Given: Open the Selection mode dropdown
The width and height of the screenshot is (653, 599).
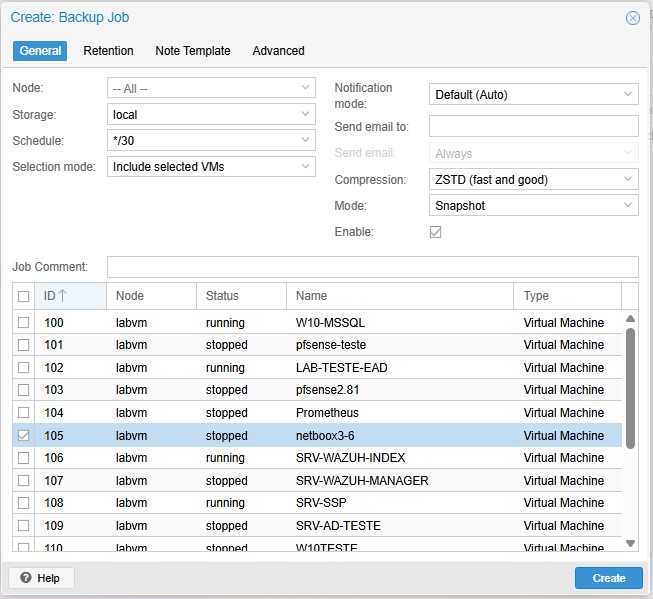Looking at the screenshot, I should pos(305,166).
